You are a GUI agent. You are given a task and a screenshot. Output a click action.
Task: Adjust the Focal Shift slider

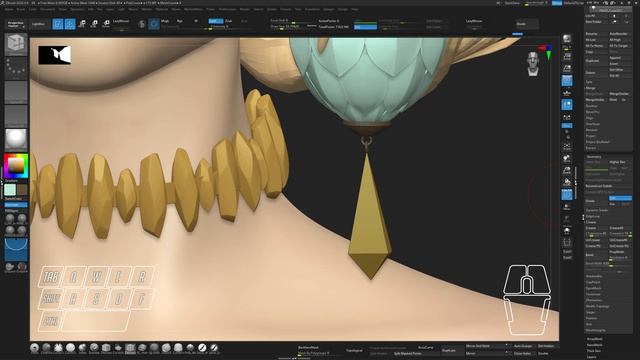point(292,20)
